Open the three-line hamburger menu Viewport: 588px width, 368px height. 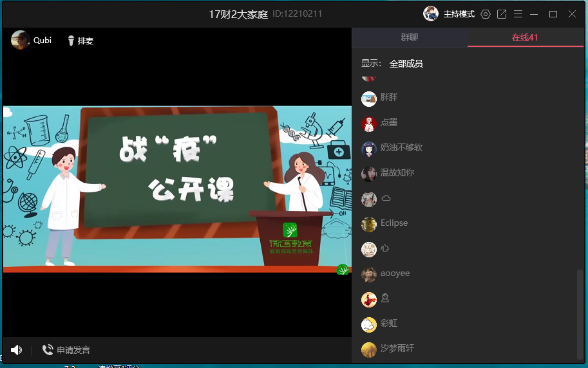click(x=518, y=14)
